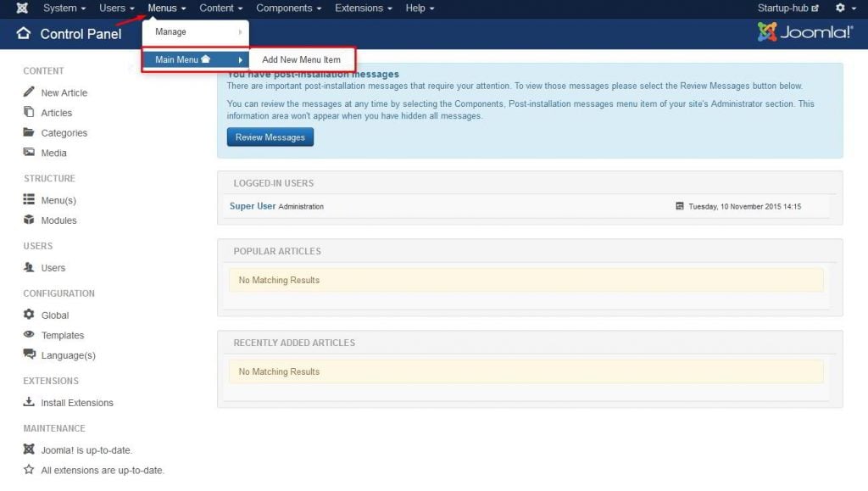The height and width of the screenshot is (491, 868).
Task: Open the Components dropdown menu
Action: pos(288,8)
